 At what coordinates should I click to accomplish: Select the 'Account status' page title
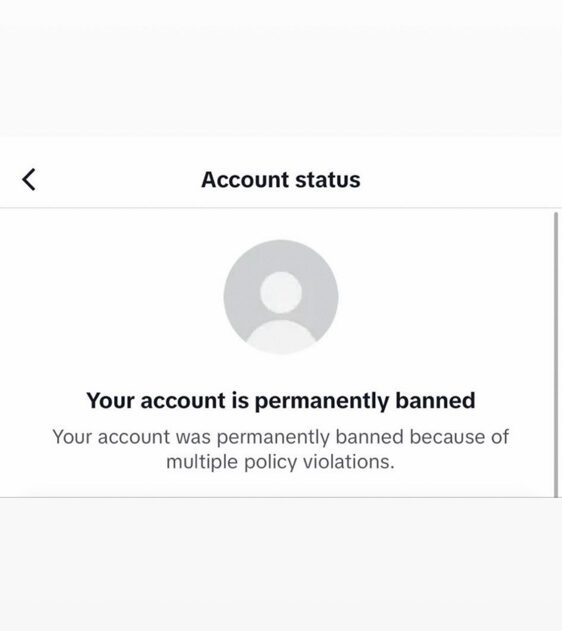pyautogui.click(x=281, y=179)
